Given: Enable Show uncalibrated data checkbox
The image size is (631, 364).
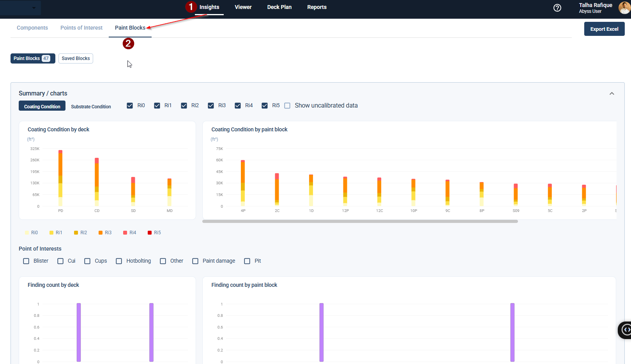Looking at the screenshot, I should click(287, 106).
